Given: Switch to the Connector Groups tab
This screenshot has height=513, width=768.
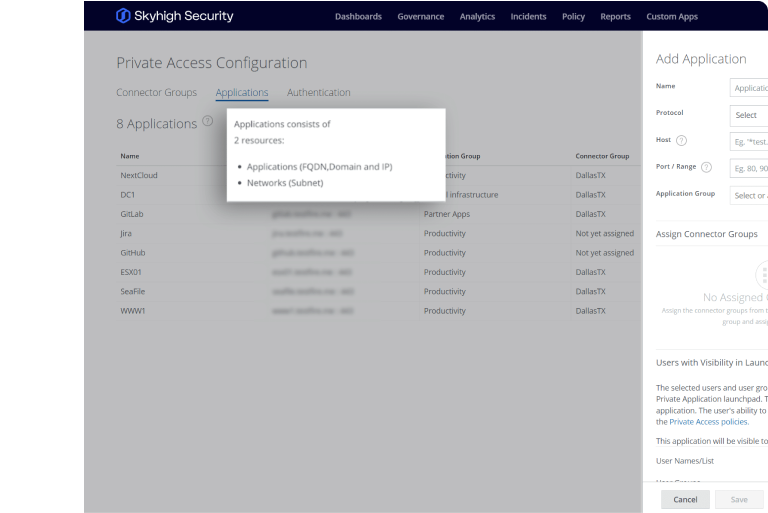Looking at the screenshot, I should pos(156,92).
